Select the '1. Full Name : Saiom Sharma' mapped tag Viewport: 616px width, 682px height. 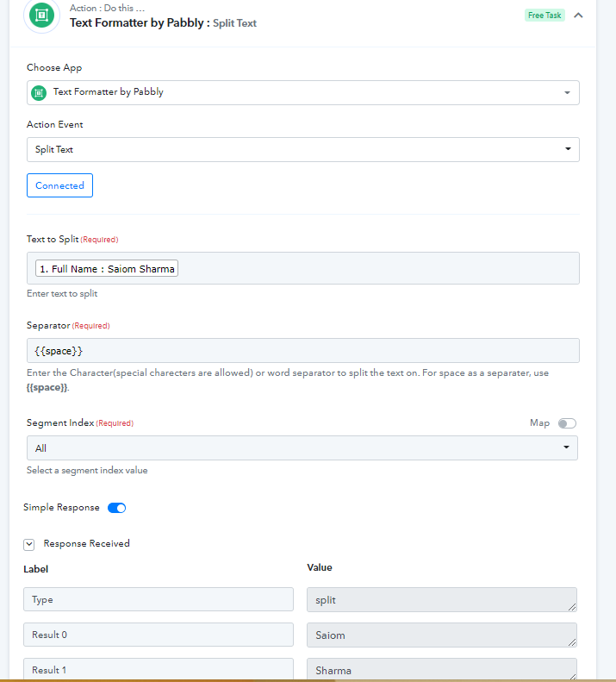point(107,269)
